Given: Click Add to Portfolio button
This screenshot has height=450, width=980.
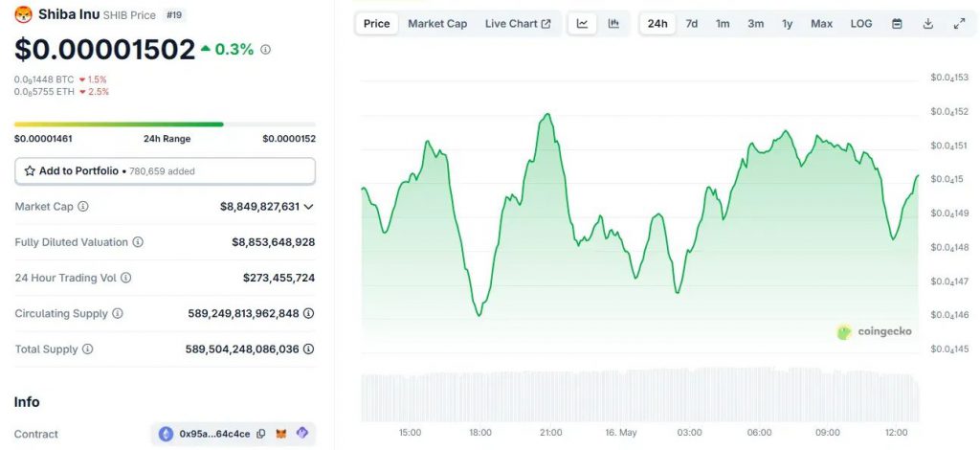Looking at the screenshot, I should point(165,171).
